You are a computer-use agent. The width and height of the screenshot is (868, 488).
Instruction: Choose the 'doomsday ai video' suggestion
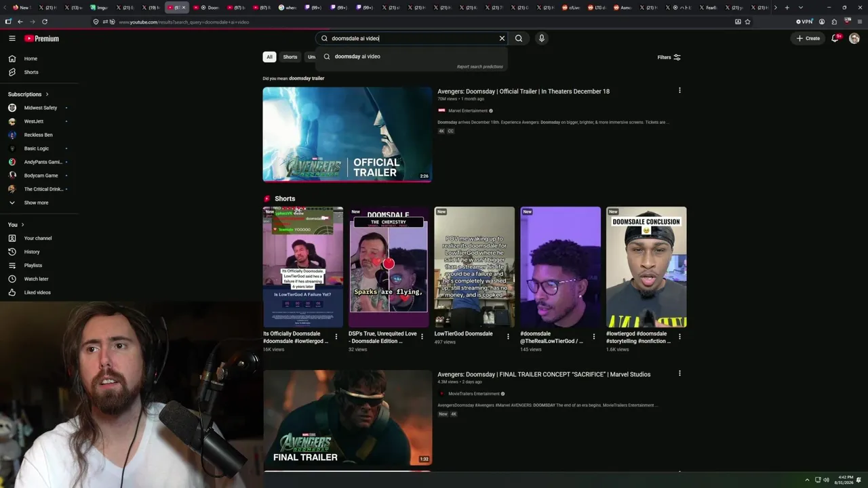tap(412, 56)
